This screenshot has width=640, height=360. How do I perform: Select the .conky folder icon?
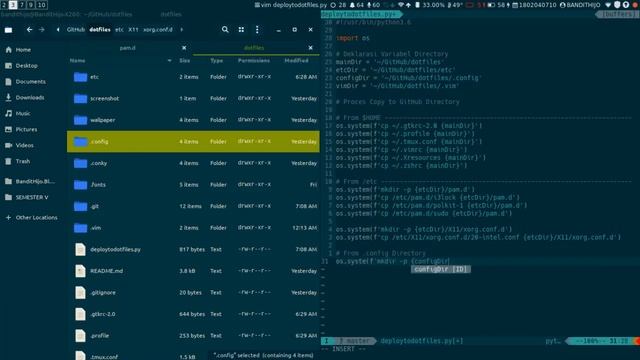[80, 163]
